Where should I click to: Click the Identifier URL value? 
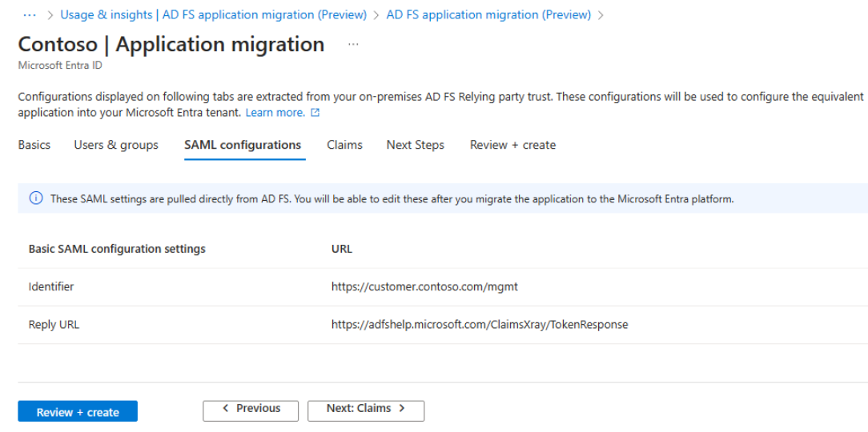pyautogui.click(x=418, y=286)
